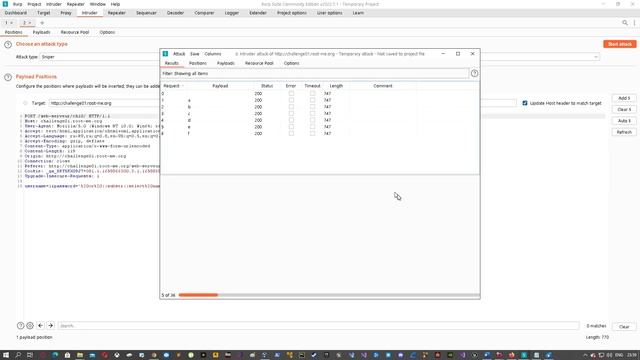The image size is (640, 360).
Task: Click the Add § button
Action: (x=624, y=98)
